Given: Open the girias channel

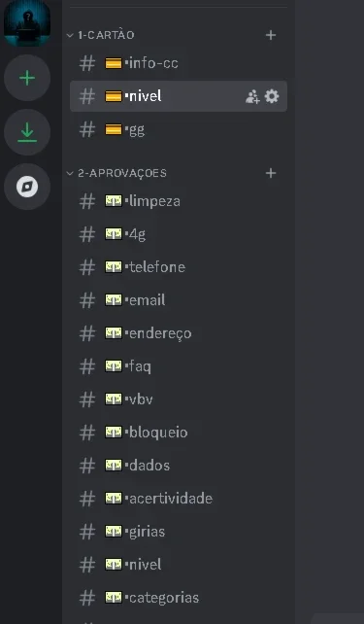Looking at the screenshot, I should pos(179,532).
